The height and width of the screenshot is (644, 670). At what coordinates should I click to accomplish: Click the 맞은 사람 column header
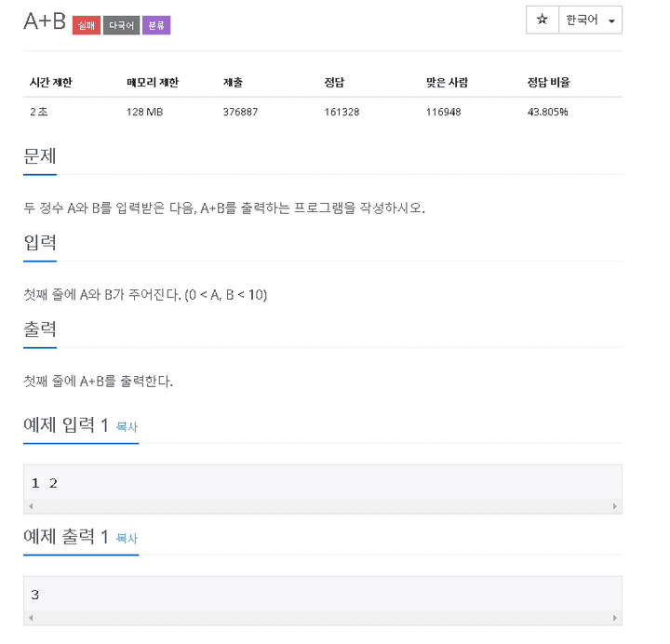(447, 82)
